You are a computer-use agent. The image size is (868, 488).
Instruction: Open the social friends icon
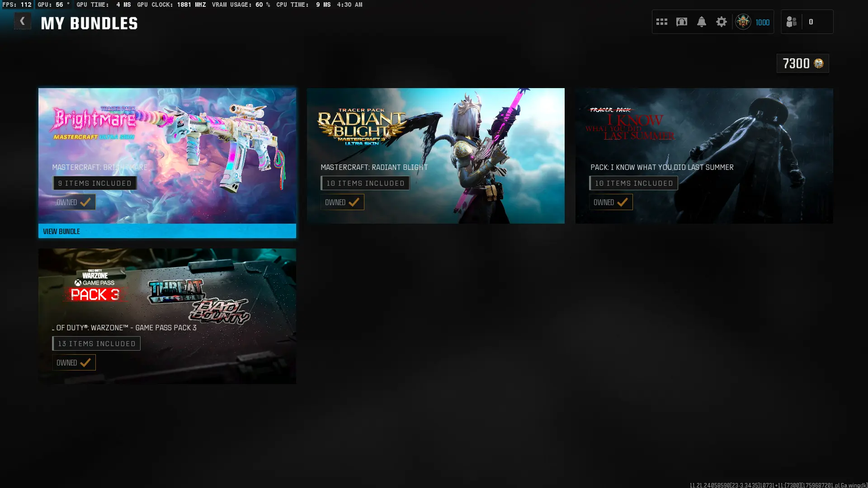(791, 22)
